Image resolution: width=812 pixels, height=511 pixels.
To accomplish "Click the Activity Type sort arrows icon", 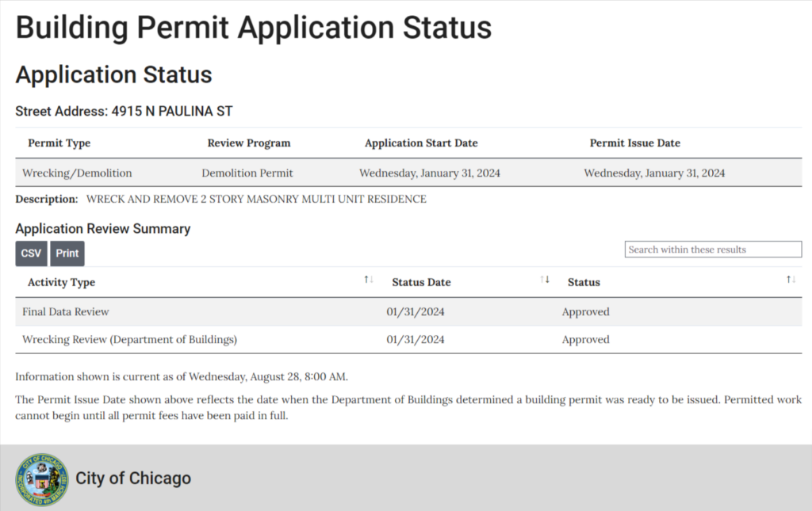I will coord(368,280).
